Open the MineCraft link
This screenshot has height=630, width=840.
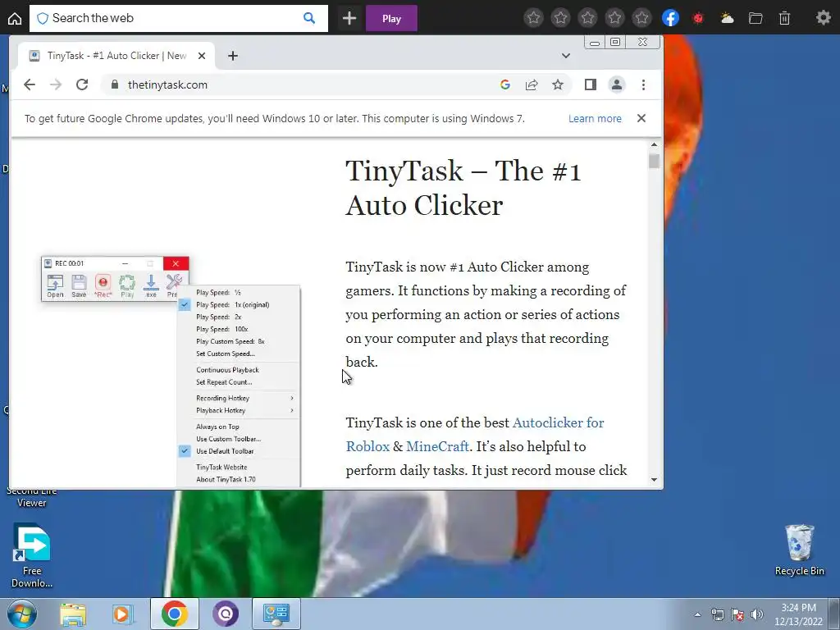437,446
